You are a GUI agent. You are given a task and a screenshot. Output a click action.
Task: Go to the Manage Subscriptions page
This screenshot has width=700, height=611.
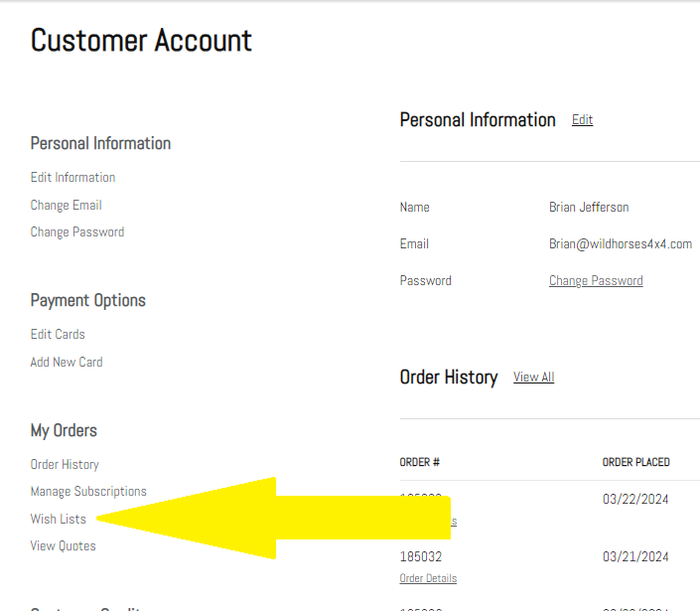[x=88, y=492]
